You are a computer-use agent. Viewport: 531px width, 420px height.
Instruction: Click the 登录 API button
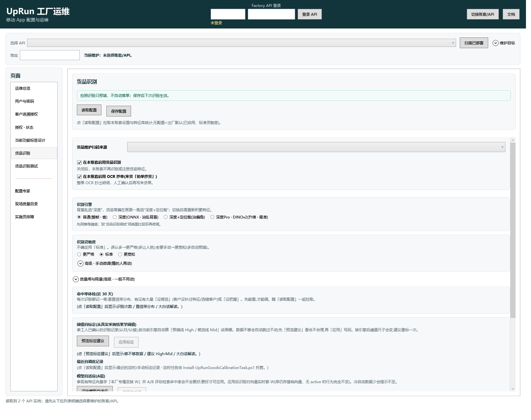tap(310, 14)
